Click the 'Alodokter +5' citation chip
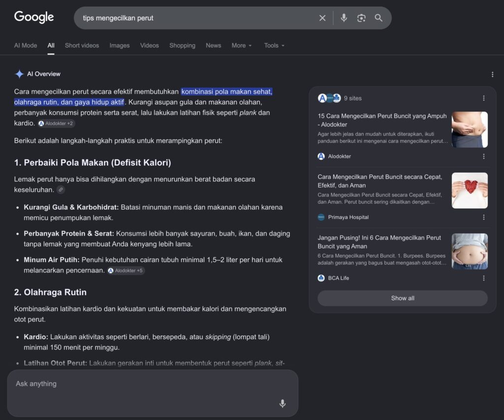The image size is (504, 420). click(126, 270)
